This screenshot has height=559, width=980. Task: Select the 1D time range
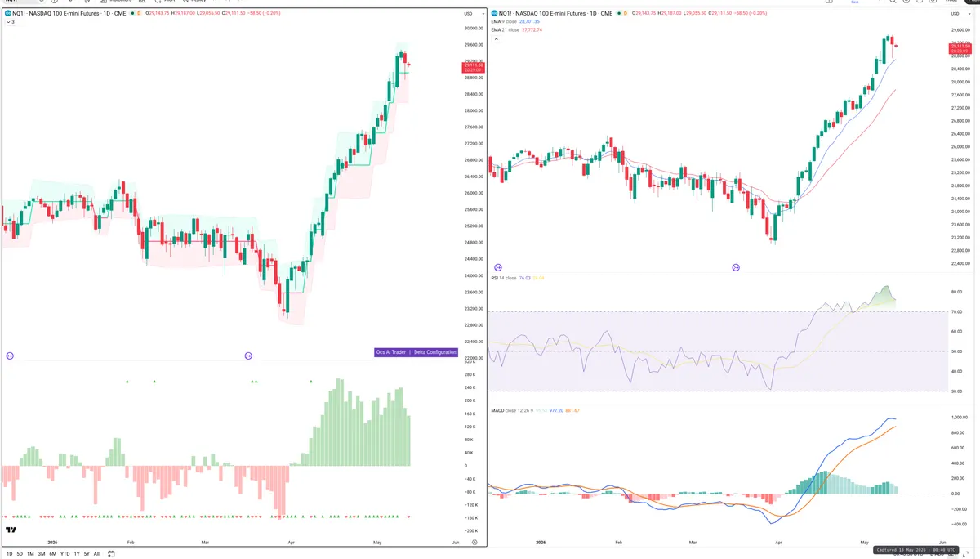click(9, 553)
